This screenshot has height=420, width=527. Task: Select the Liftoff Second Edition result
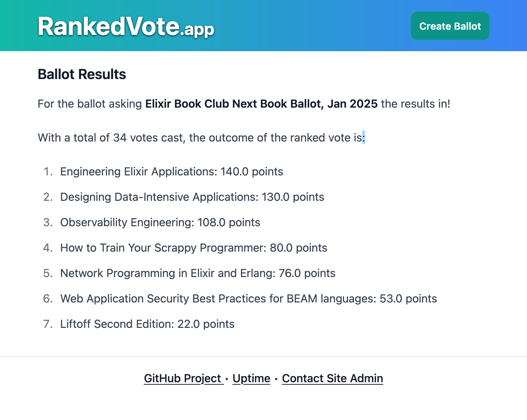point(147,324)
